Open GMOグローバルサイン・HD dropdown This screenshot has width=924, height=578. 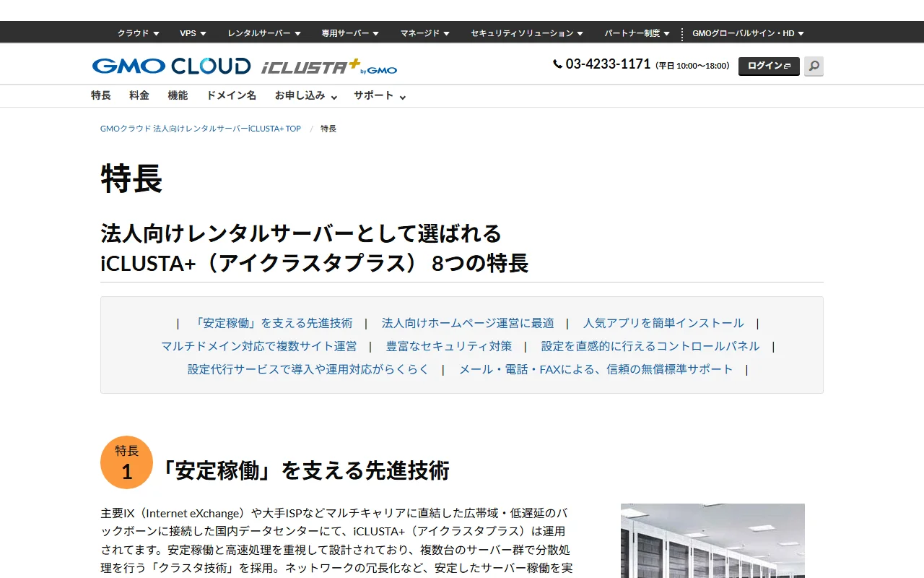749,33
